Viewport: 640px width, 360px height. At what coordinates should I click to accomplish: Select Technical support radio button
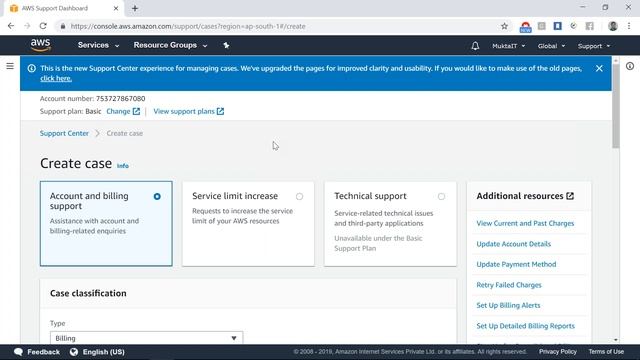tap(441, 197)
